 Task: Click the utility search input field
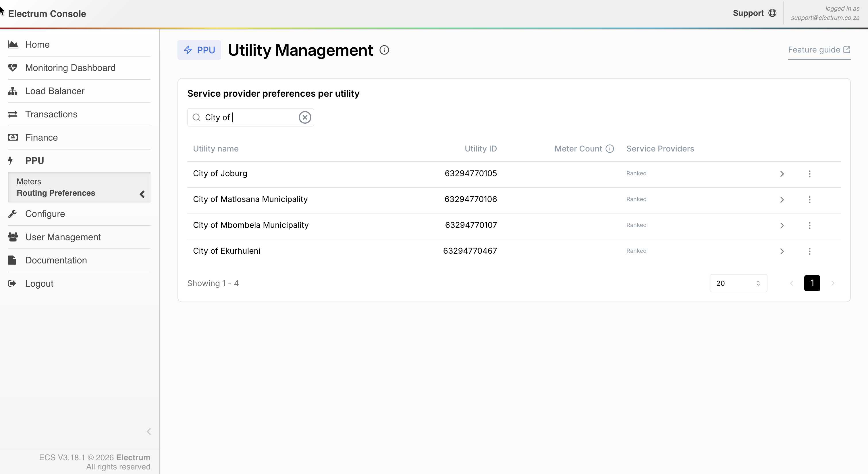249,117
